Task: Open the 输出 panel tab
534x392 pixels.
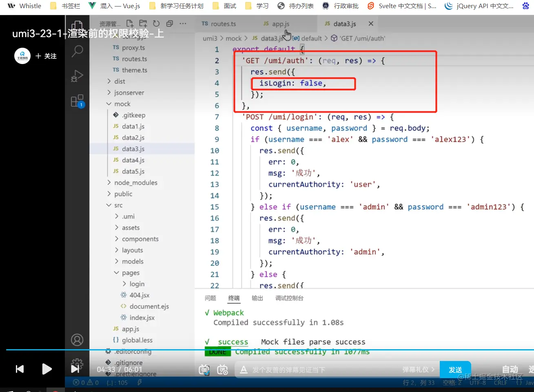Action: pyautogui.click(x=257, y=298)
